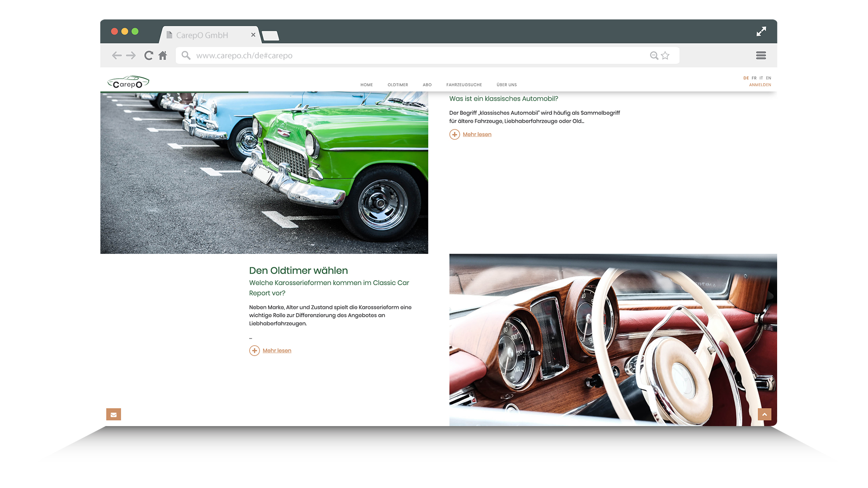Follow Mehr lesen under Den Oldtimer wählen
This screenshot has height=488, width=868.
click(277, 350)
